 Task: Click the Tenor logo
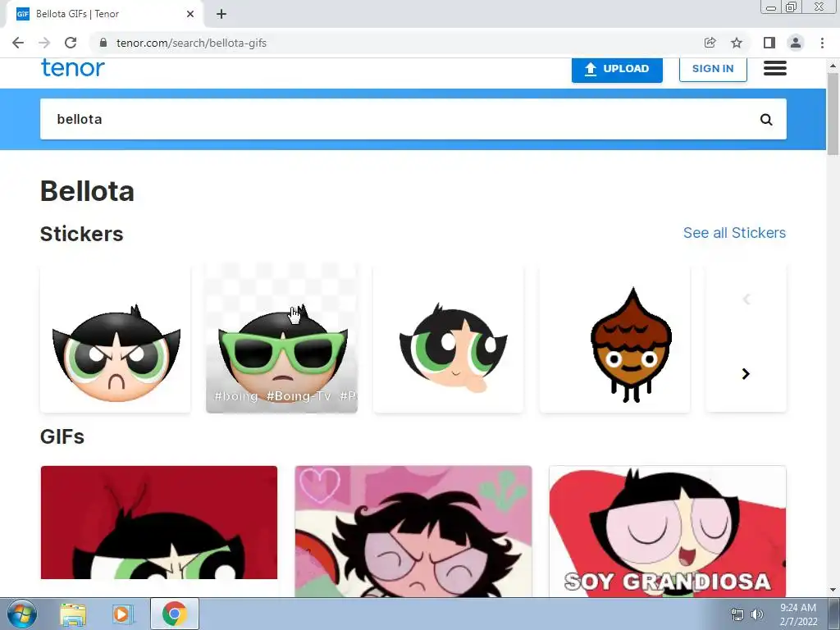(x=72, y=68)
